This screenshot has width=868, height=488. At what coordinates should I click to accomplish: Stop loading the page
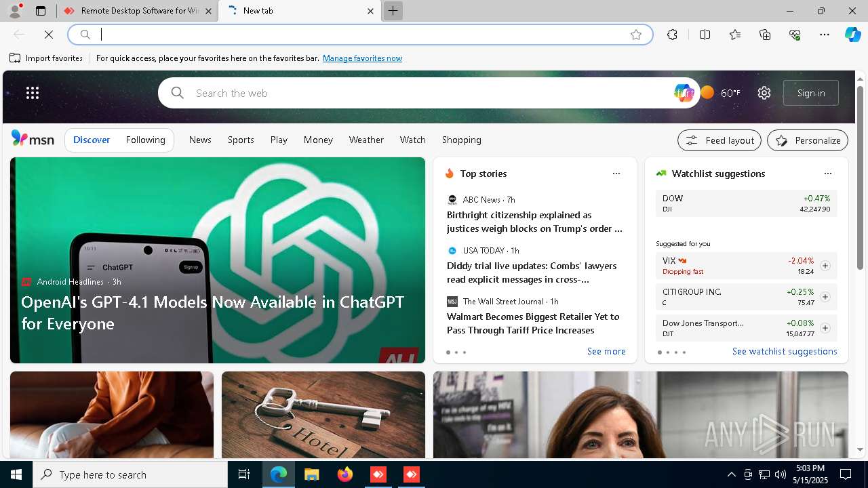(x=48, y=35)
